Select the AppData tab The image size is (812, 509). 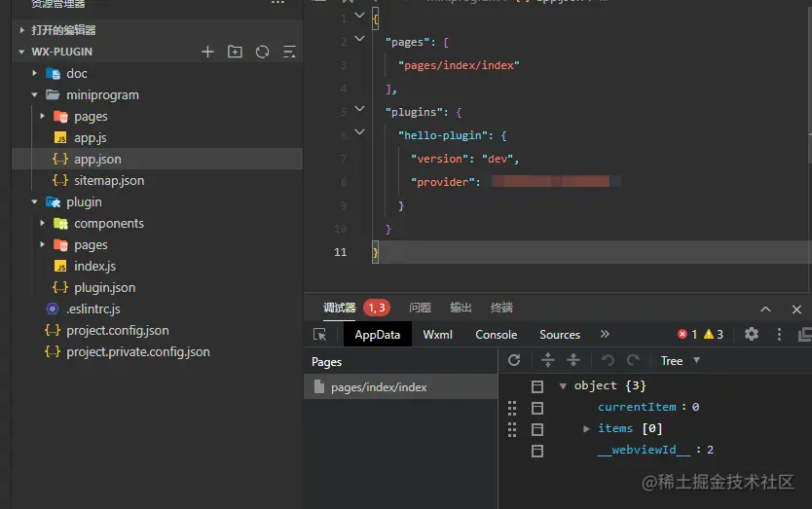(378, 335)
